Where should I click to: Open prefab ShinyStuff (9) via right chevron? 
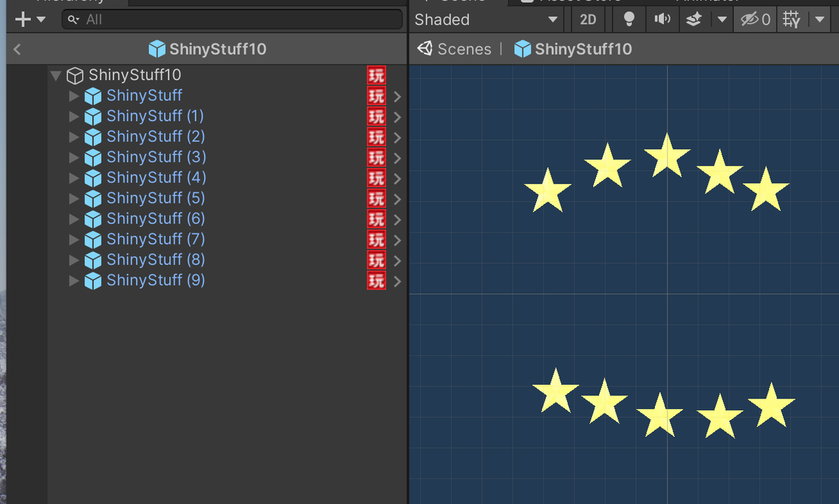(397, 281)
